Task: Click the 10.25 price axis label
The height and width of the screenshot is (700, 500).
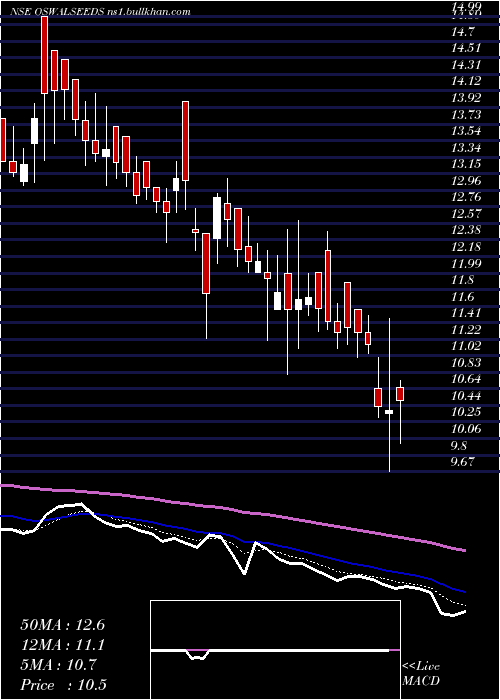Action: 465,412
